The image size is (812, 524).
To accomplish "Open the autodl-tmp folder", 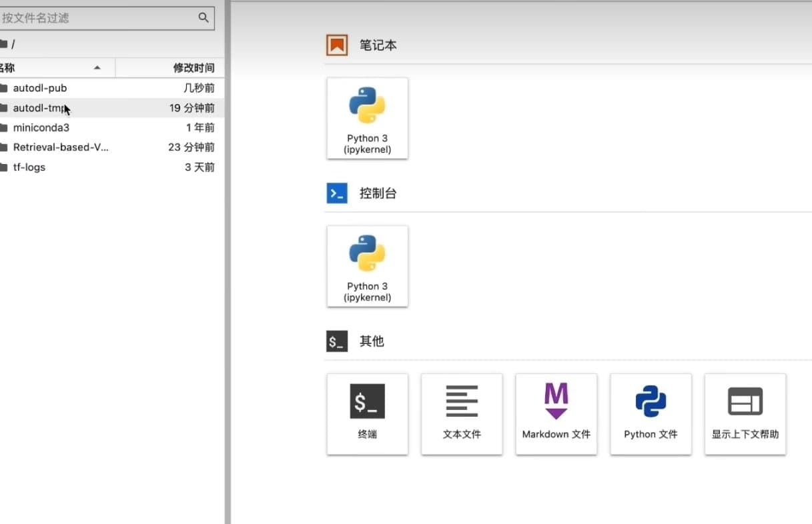I will pos(39,108).
